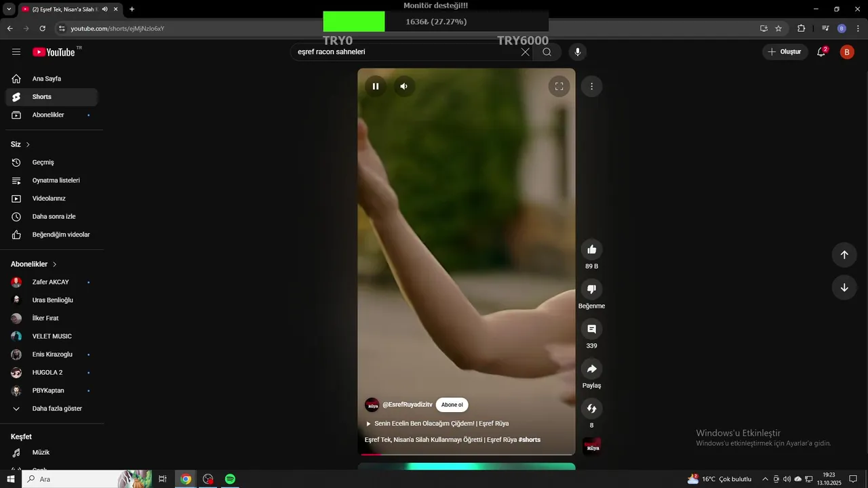Expand Daha fazla göster subscriptions
Viewport: 868px width, 488px height.
52,409
